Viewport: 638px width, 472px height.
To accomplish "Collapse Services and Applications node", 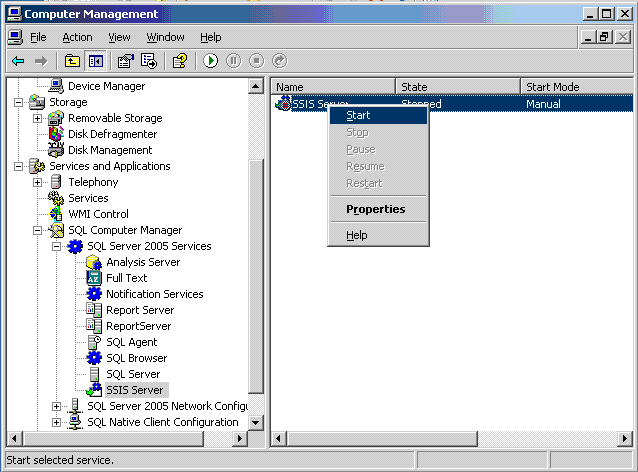I will coord(18,166).
